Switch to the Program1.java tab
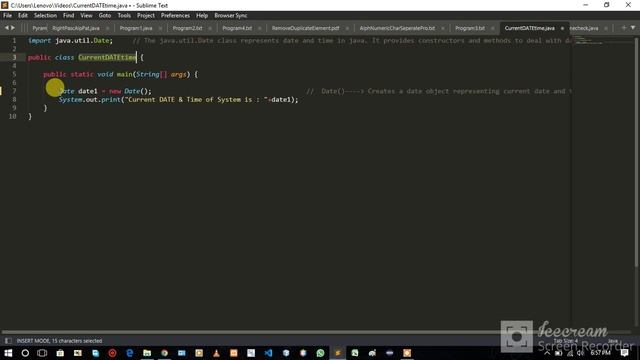 click(x=136, y=28)
